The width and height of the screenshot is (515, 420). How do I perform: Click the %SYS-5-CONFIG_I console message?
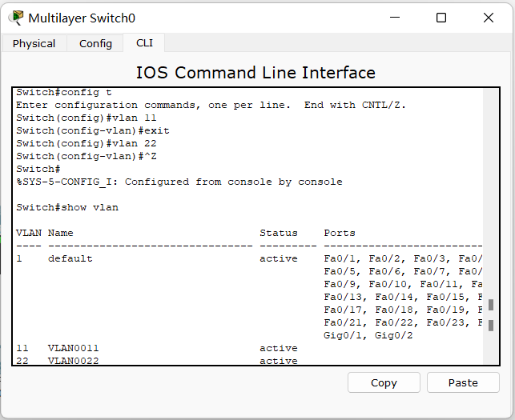coord(179,182)
